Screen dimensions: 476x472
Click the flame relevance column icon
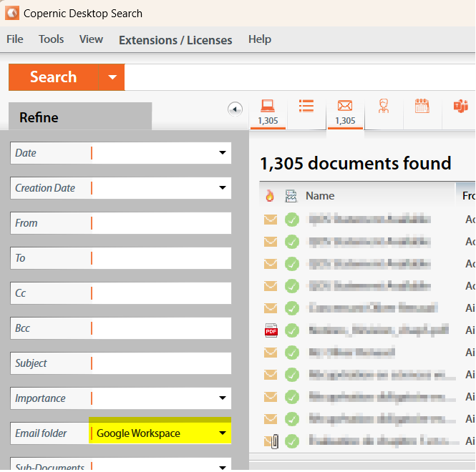coord(270,196)
